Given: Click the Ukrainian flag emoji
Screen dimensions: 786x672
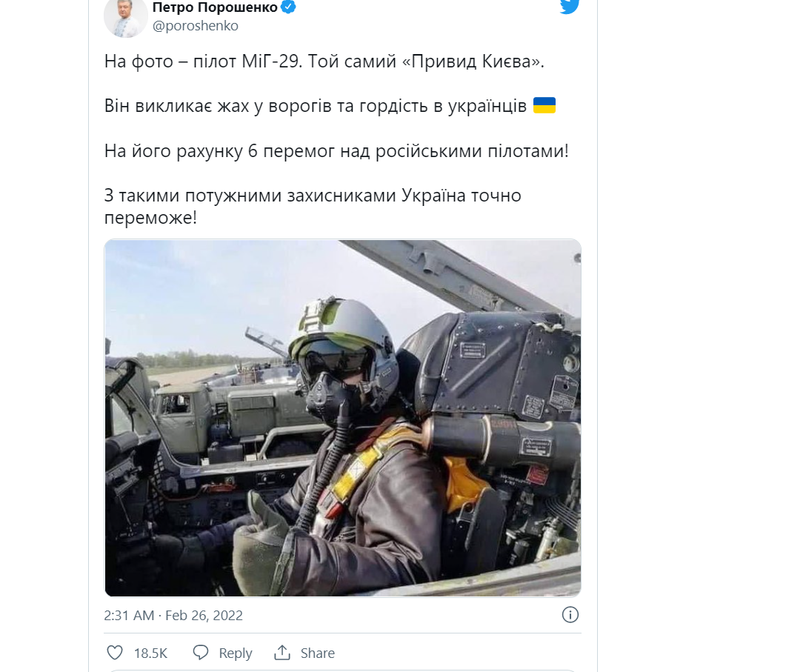Looking at the screenshot, I should pos(544,105).
